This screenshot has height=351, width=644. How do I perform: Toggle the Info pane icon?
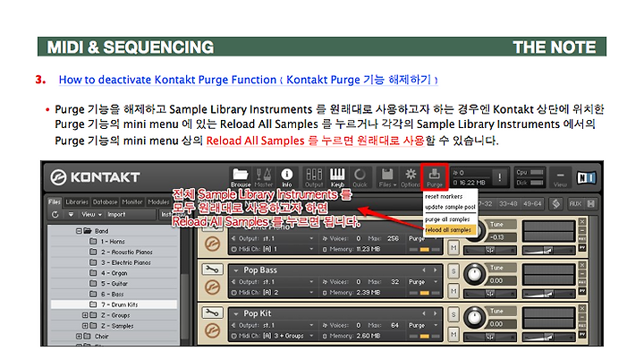pyautogui.click(x=287, y=177)
